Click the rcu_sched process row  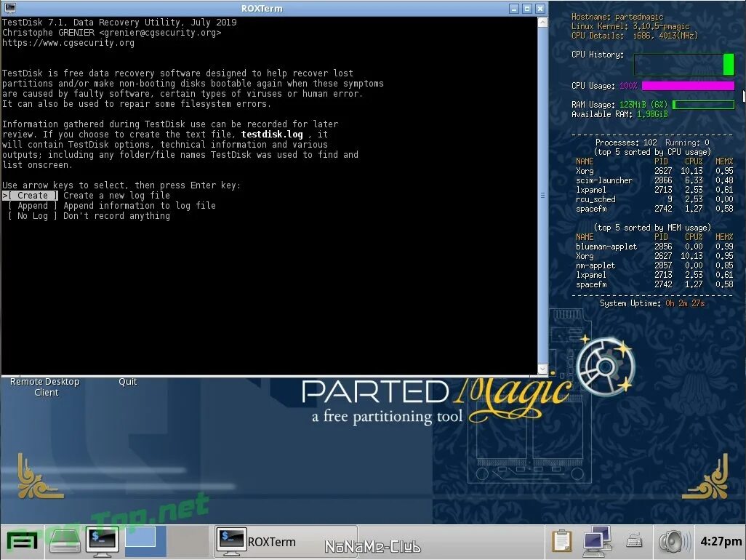[x=654, y=199]
